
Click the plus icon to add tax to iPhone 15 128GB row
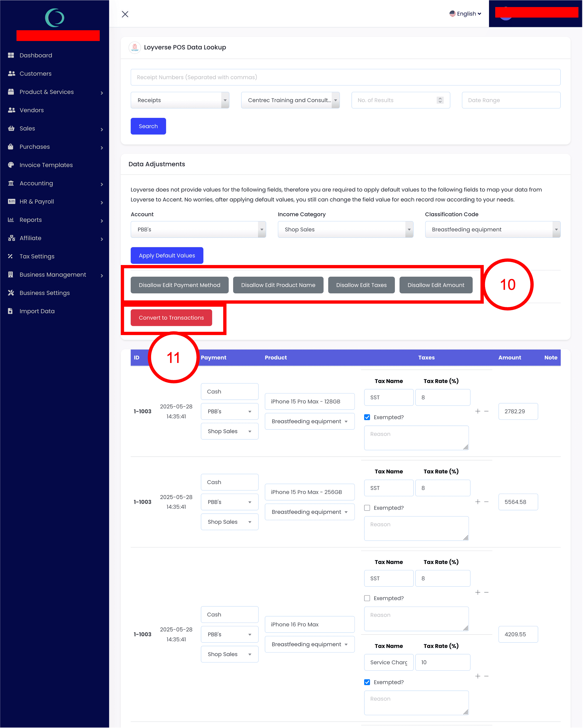(478, 411)
